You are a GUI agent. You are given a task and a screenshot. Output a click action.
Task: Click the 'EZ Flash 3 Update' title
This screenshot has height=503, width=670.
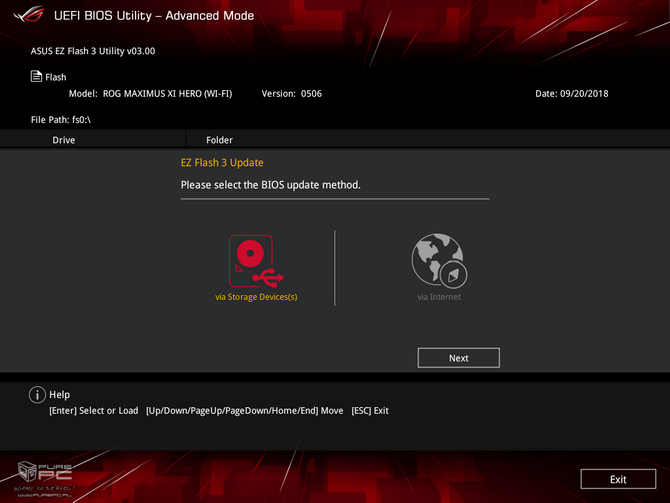[222, 163]
